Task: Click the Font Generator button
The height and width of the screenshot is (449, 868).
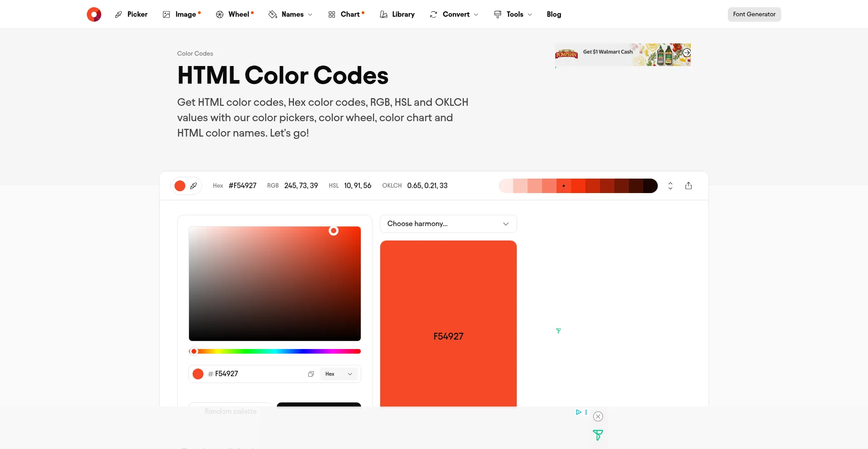Action: coord(754,14)
